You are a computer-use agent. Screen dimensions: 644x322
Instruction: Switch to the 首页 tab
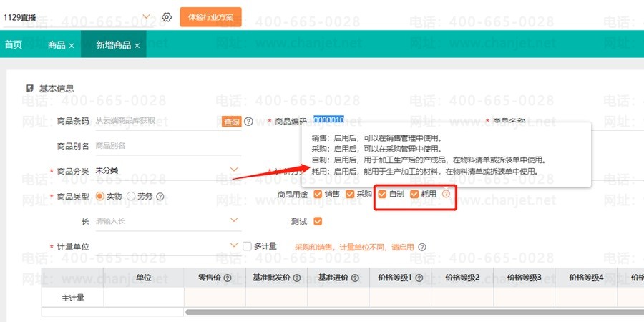(14, 45)
